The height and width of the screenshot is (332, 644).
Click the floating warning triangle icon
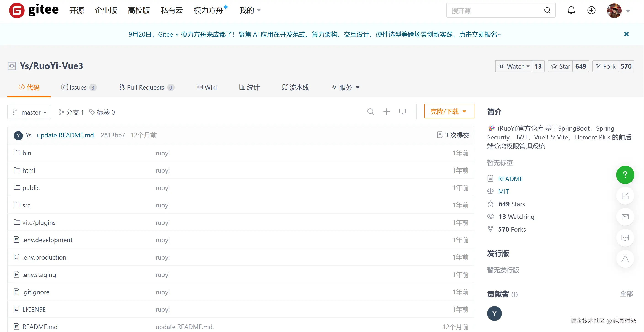(x=625, y=259)
